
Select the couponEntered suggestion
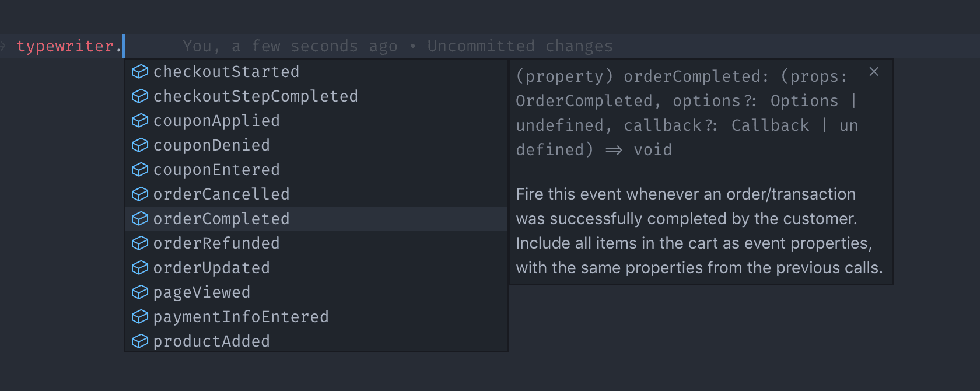[216, 169]
